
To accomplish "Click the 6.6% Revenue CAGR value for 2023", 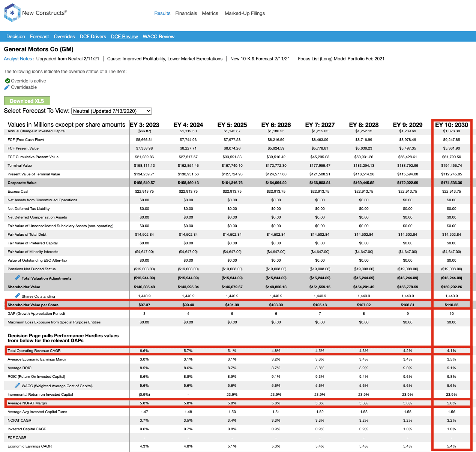I will click(x=144, y=351).
